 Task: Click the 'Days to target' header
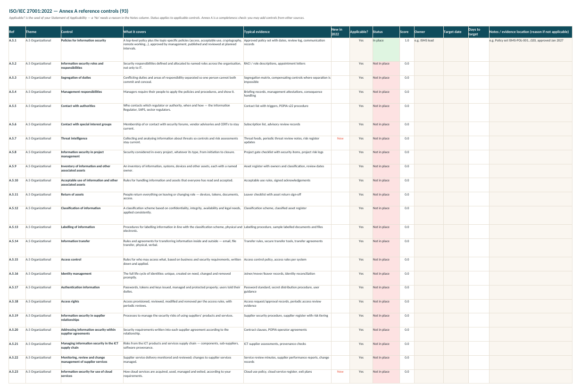pos(479,32)
